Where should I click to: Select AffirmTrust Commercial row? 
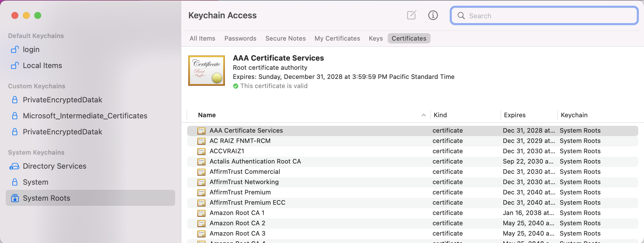(x=413, y=172)
